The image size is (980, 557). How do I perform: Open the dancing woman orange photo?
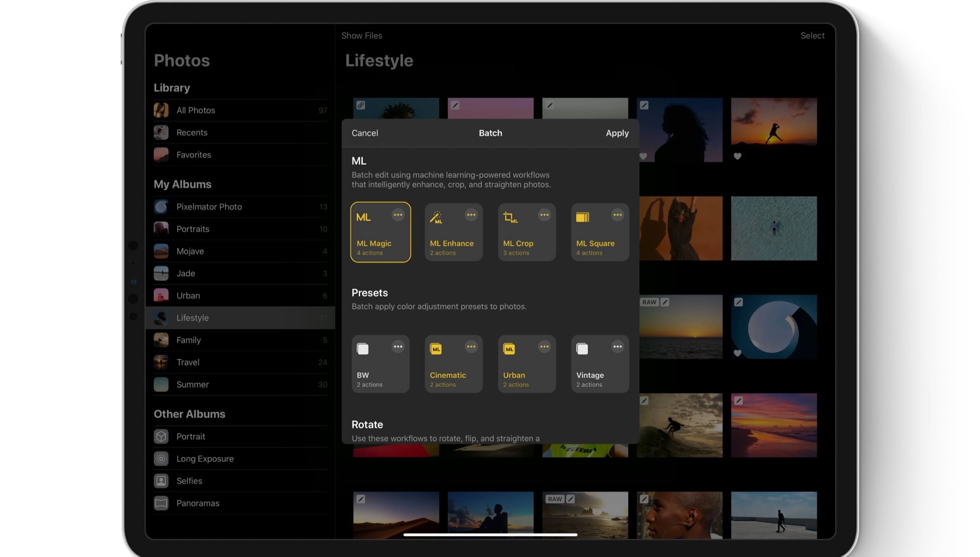tap(681, 228)
